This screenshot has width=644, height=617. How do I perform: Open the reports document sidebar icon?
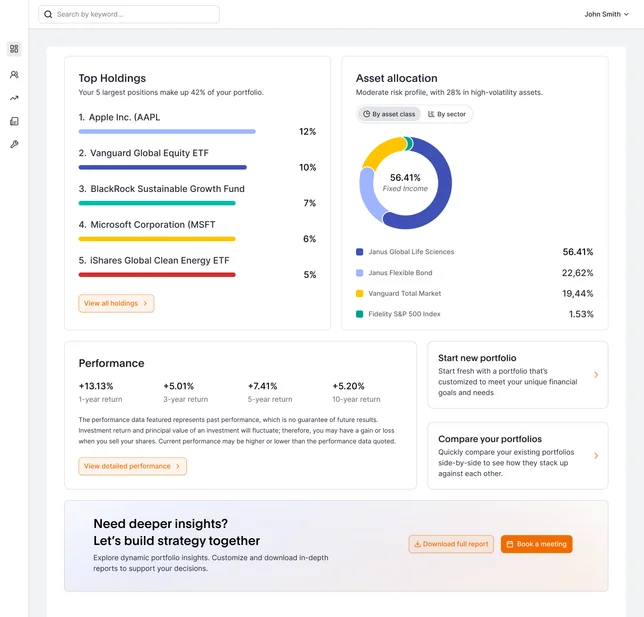14,121
